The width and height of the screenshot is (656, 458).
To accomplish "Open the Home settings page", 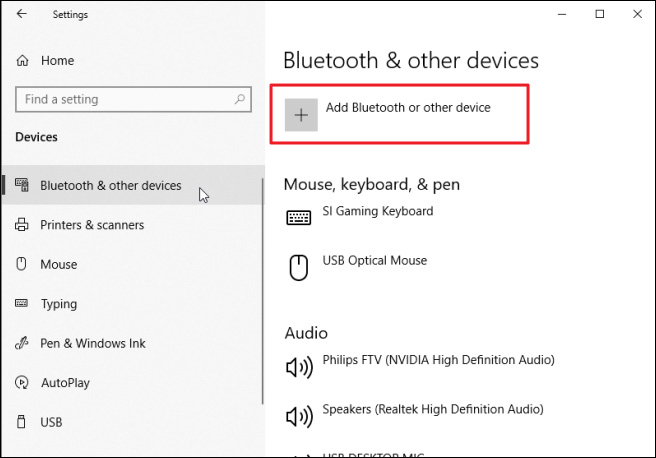I will (x=133, y=61).
